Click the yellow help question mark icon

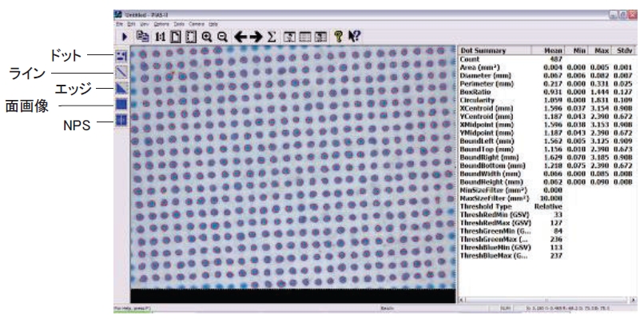[339, 37]
